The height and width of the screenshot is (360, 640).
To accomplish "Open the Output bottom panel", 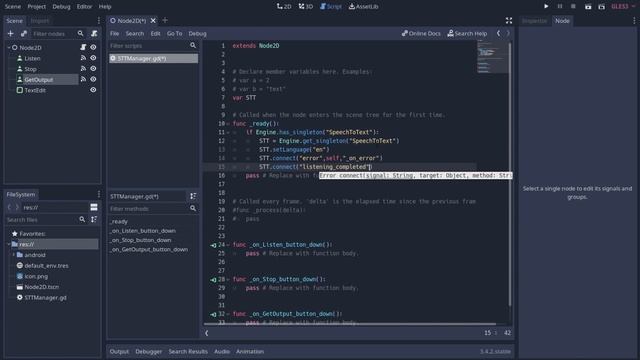I will [119, 351].
